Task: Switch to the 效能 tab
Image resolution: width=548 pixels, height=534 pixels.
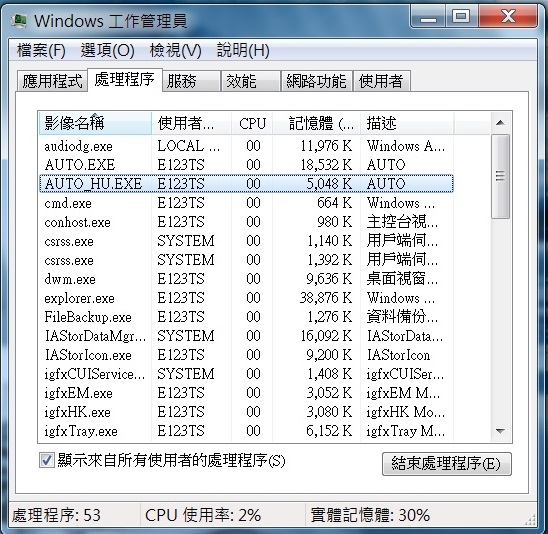Action: 251,81
